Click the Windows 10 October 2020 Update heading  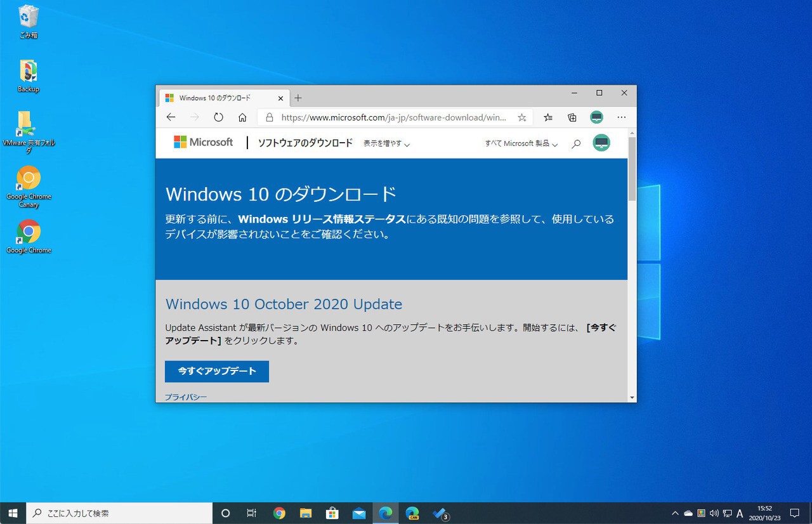click(284, 304)
